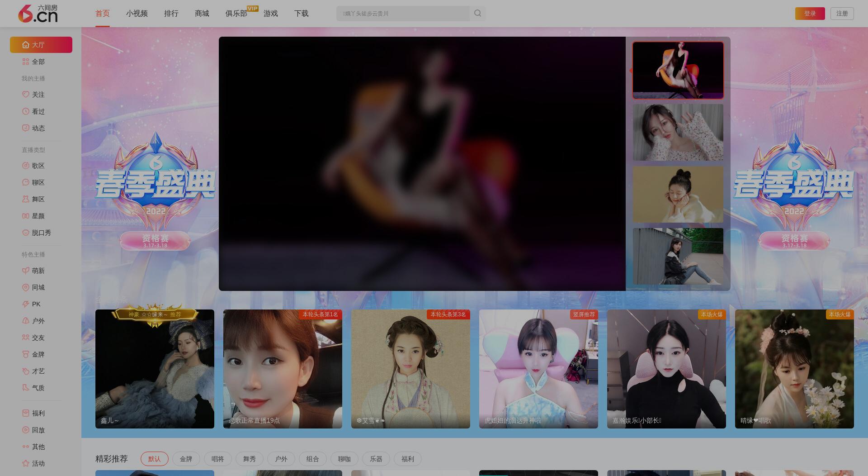Select the 组合 filter tab
Screen dimensions: 868x476
click(313, 459)
